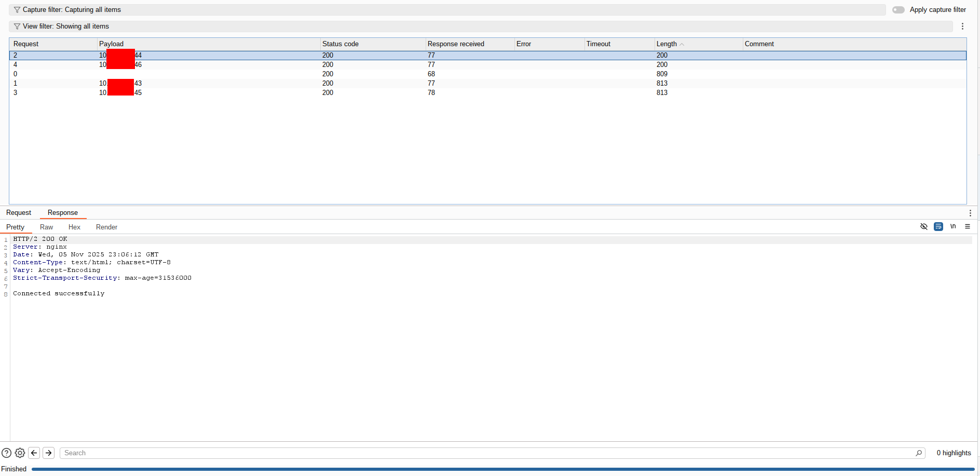The image size is (980, 476).
Task: Open the view filter options kebab menu
Action: [x=962, y=26]
